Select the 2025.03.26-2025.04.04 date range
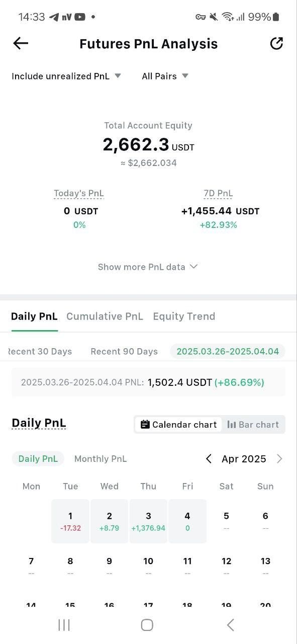The width and height of the screenshot is (297, 644). tap(228, 352)
